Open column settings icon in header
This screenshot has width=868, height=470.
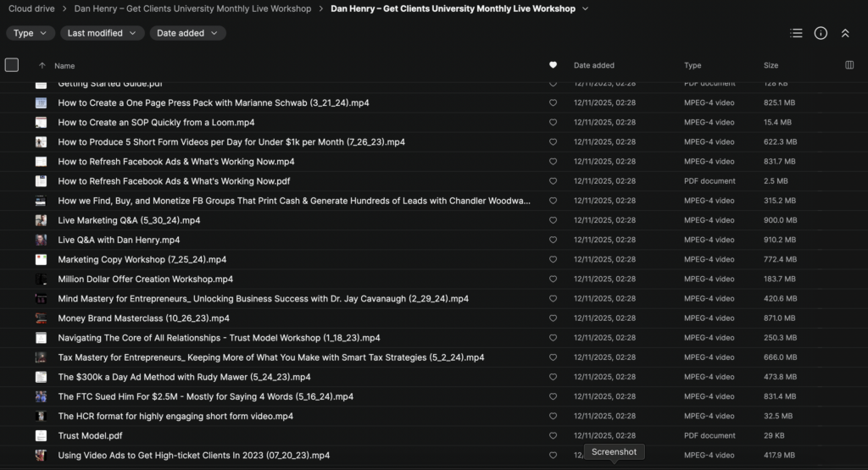pyautogui.click(x=850, y=65)
